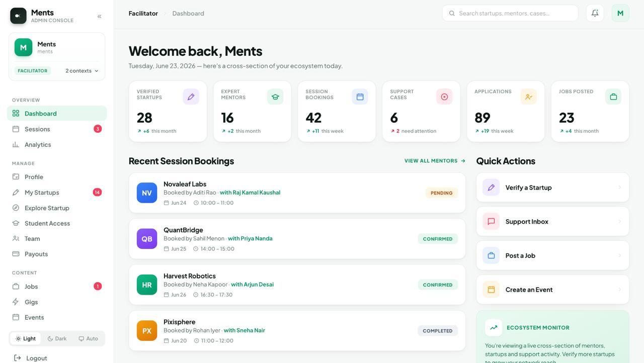Open Support Inbox chevron arrow

coord(619,221)
